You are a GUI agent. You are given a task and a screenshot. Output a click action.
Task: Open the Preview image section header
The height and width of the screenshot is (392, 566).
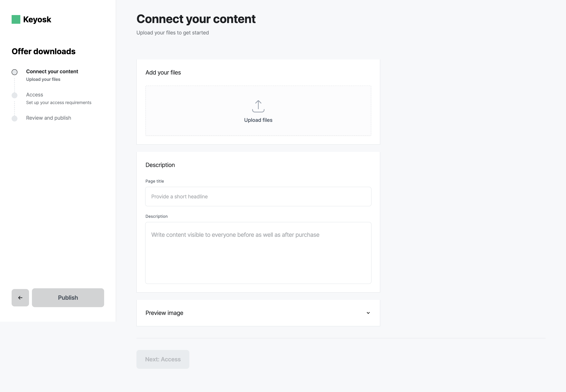(x=258, y=313)
